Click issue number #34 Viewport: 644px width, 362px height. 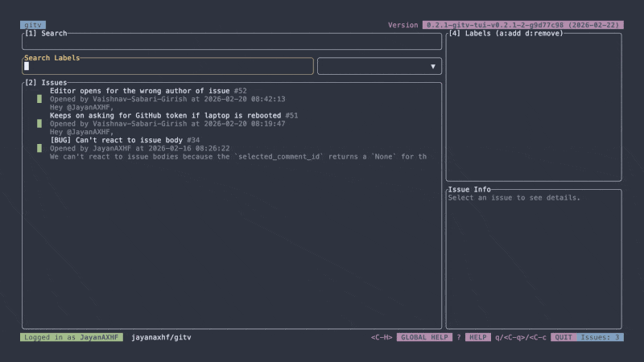193,140
